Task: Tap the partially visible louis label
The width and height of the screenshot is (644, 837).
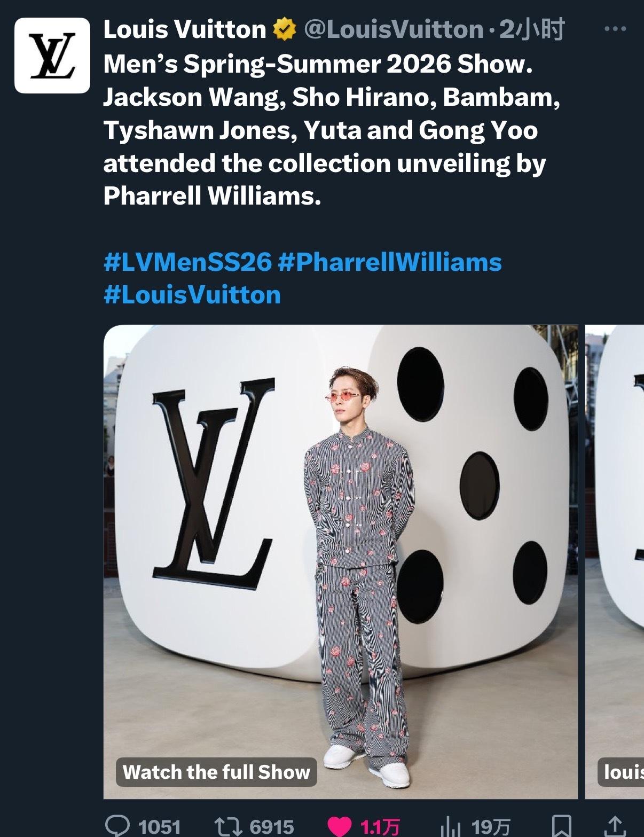Action: (x=622, y=772)
